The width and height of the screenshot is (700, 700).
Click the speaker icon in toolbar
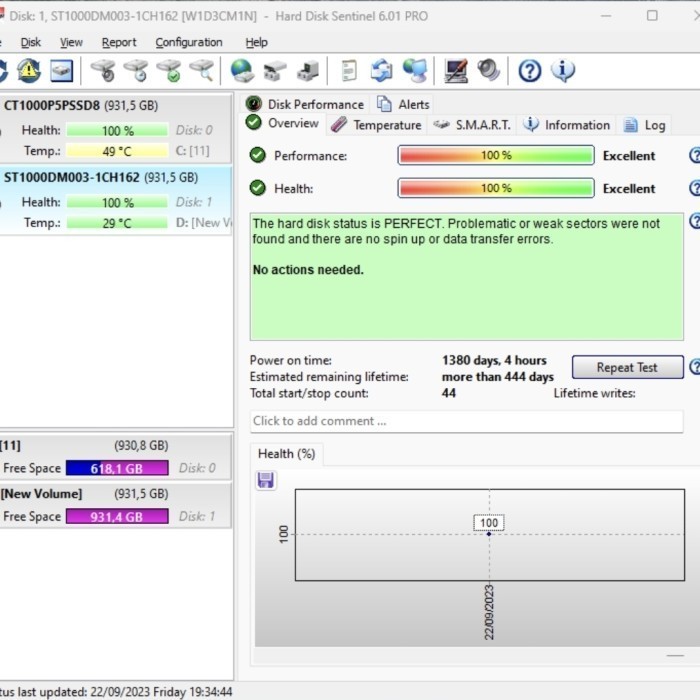coord(488,71)
